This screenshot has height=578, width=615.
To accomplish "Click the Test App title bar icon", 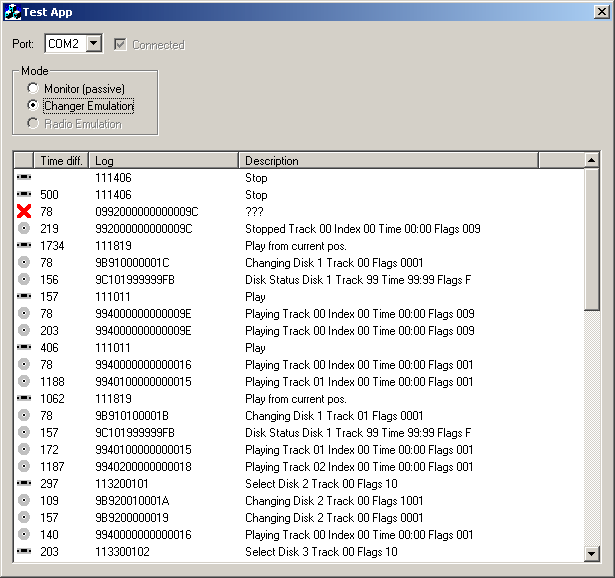I will click(12, 11).
